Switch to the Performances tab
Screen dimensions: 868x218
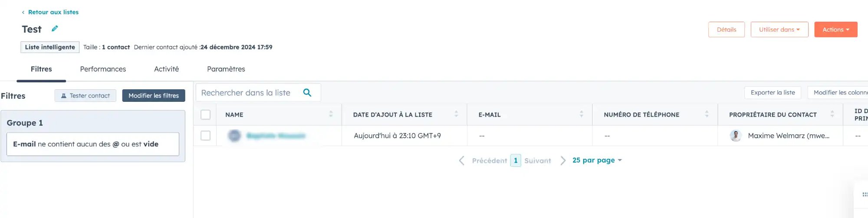(x=103, y=69)
